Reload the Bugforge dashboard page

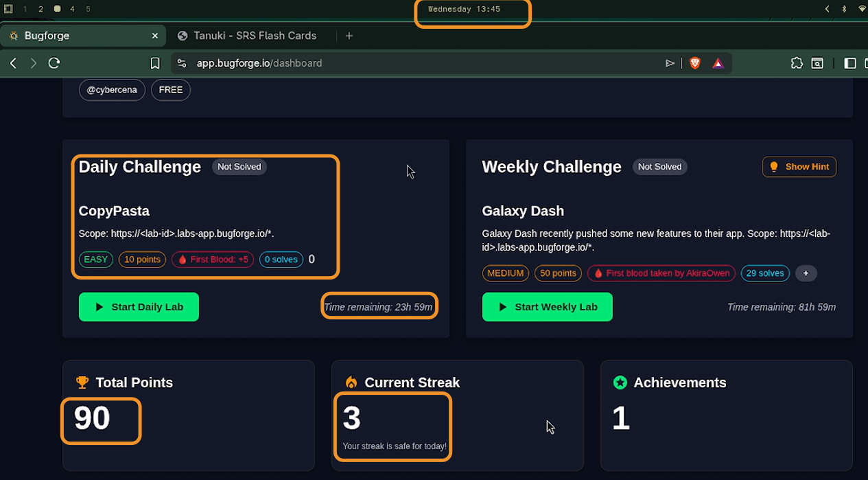[x=54, y=63]
